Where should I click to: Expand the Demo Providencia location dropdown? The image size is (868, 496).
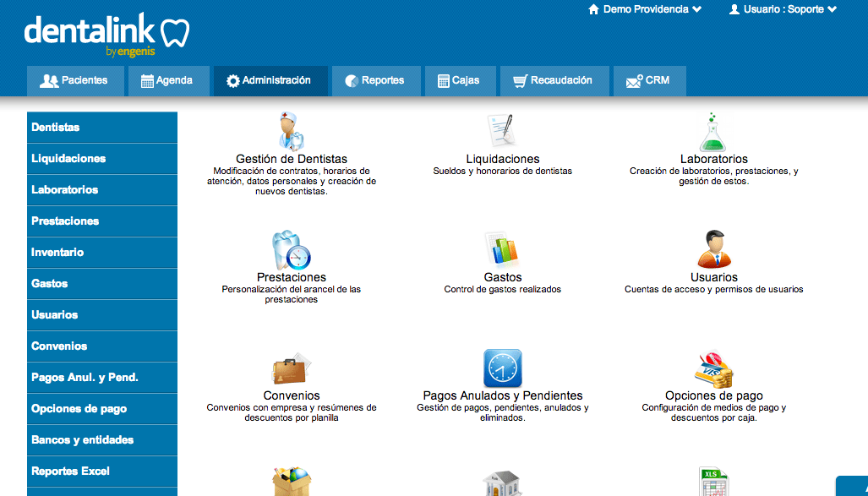click(x=645, y=9)
